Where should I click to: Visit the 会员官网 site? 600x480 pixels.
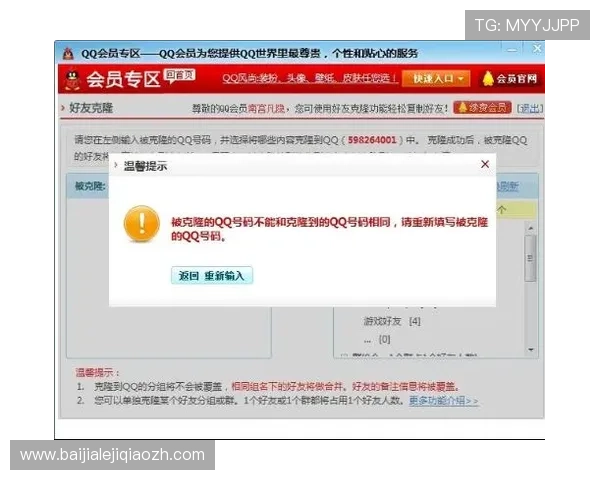(509, 79)
